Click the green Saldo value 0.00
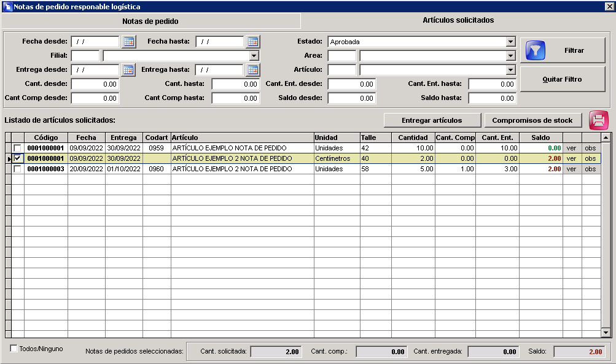The height and width of the screenshot is (364, 616). [541, 148]
